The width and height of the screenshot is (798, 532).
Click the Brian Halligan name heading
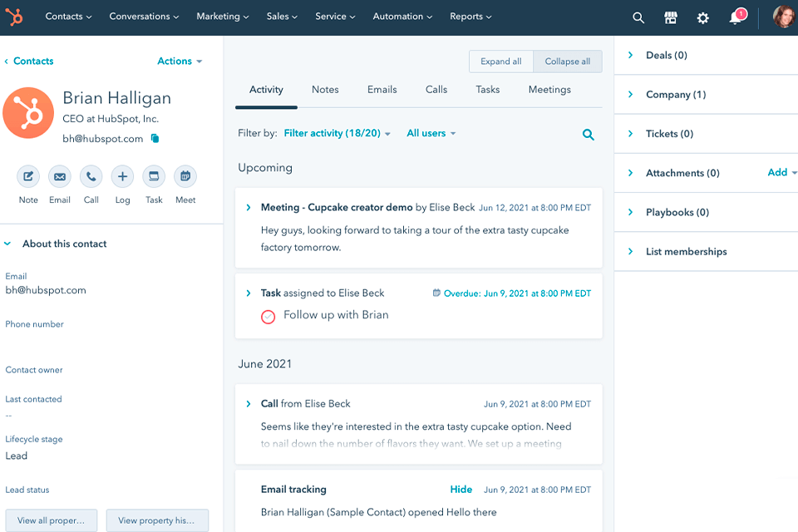click(116, 98)
